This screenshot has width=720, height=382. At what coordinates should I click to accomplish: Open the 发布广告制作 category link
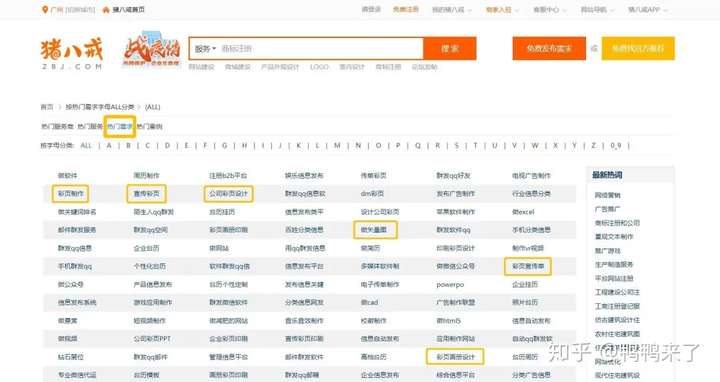[456, 194]
